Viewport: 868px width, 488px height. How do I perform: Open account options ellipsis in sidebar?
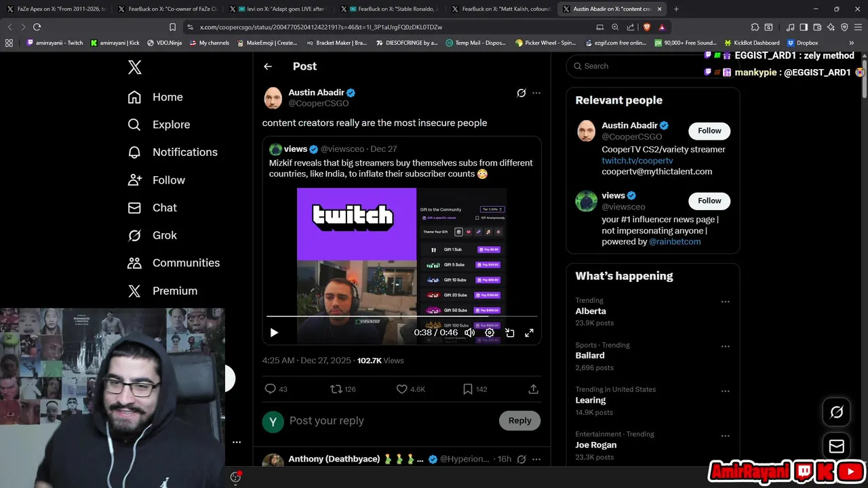pos(237,442)
